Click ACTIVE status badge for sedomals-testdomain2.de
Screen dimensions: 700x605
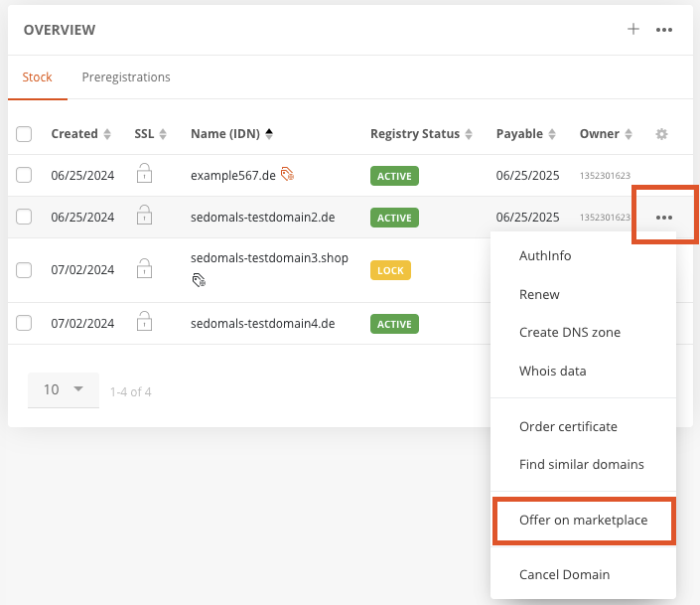tap(394, 218)
